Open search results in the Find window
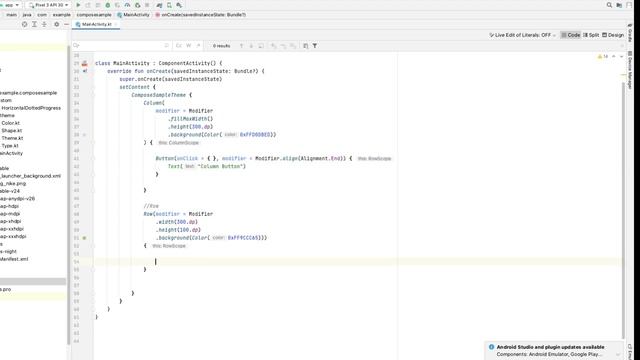 click(305, 46)
